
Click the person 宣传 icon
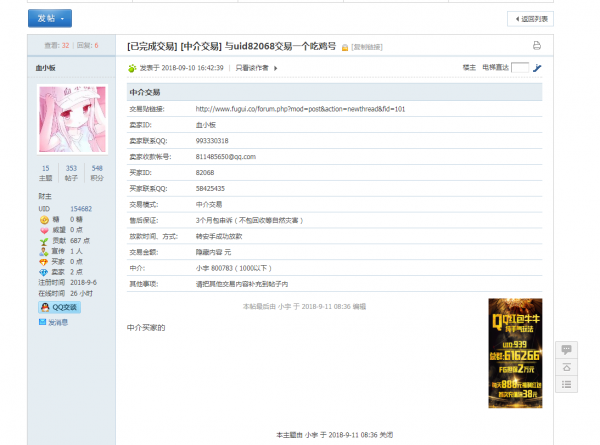click(x=44, y=251)
